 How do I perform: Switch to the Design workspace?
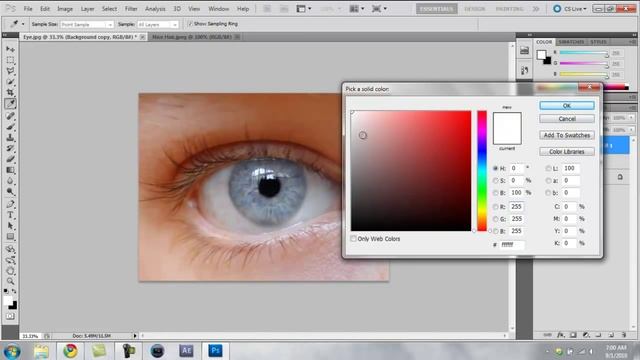point(475,9)
